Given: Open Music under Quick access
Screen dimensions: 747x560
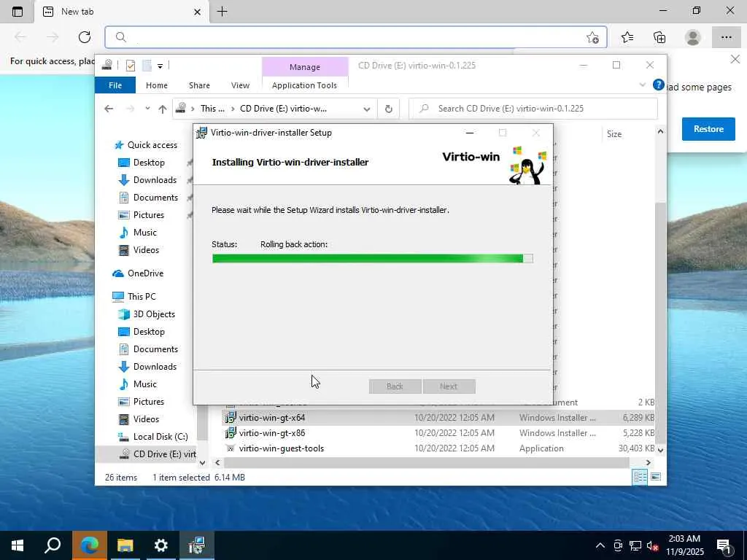Looking at the screenshot, I should click(145, 233).
